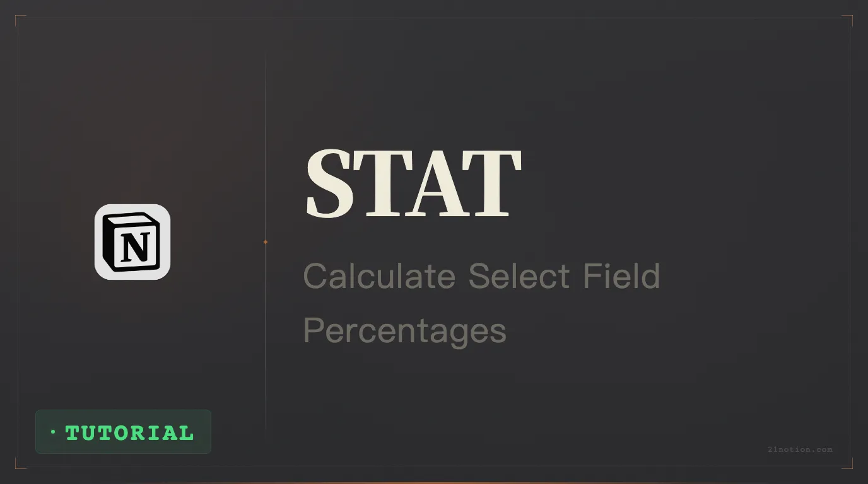The height and width of the screenshot is (484, 868).
Task: Click the letter N on the Notion cube
Action: click(x=136, y=246)
